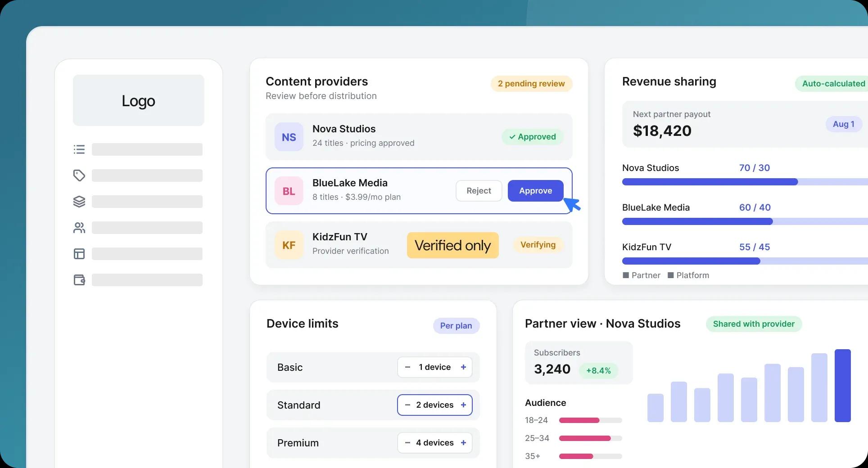Click the list icon in the sidebar

click(79, 149)
